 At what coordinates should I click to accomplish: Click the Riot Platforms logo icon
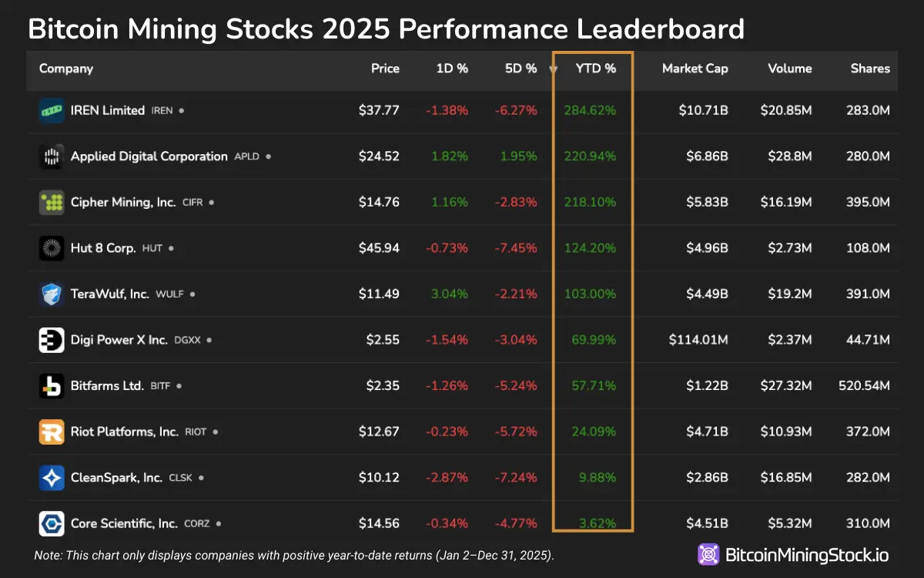[x=52, y=432]
